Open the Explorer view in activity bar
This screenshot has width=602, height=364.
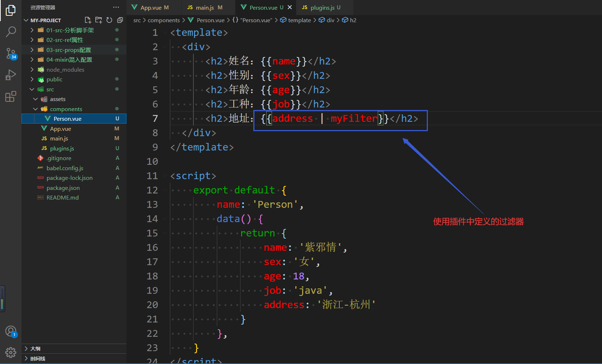click(11, 10)
